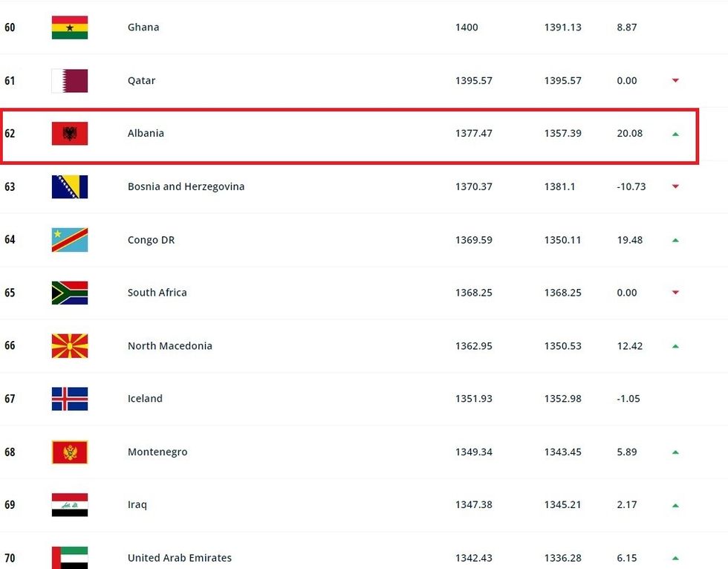The height and width of the screenshot is (569, 728).
Task: Click the Montenegro flag icon
Action: click(70, 452)
